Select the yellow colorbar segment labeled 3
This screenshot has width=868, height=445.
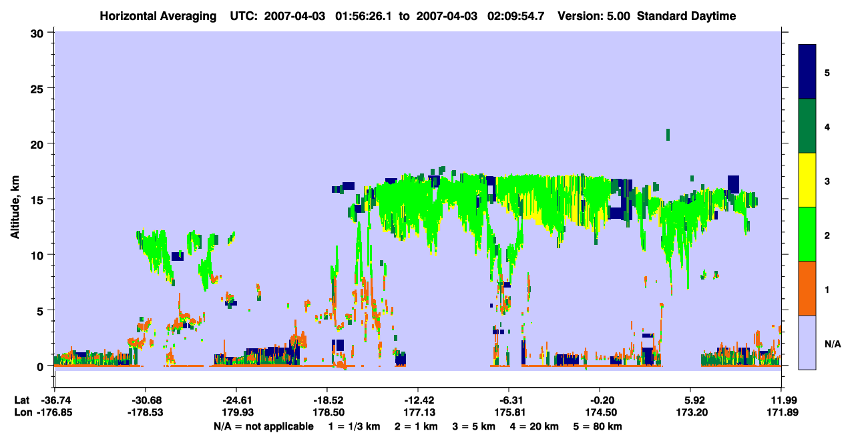coord(807,180)
